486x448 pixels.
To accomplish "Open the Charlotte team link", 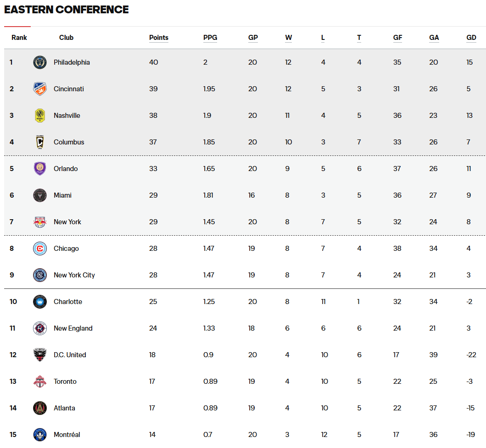I will click(x=68, y=302).
